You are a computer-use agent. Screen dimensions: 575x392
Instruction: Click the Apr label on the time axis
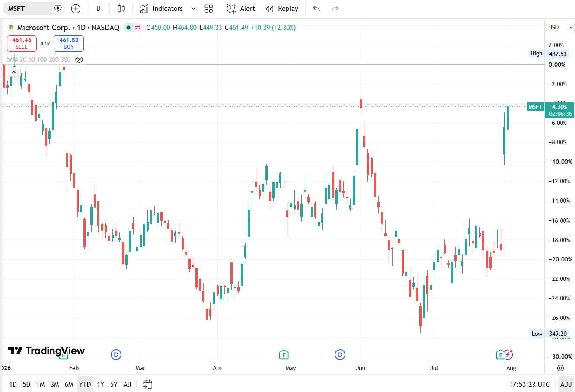pos(217,368)
